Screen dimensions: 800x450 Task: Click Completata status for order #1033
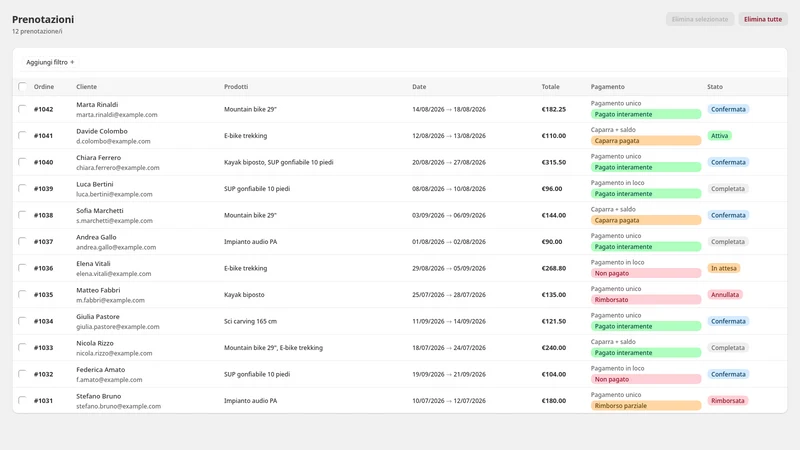pos(728,348)
